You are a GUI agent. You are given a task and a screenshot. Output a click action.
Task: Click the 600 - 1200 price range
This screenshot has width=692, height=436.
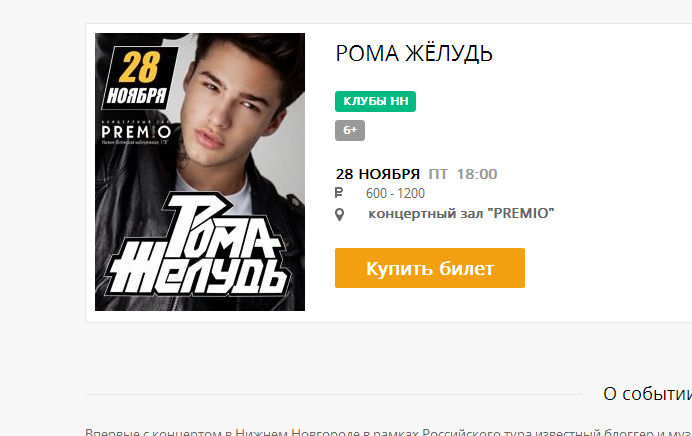tap(395, 193)
